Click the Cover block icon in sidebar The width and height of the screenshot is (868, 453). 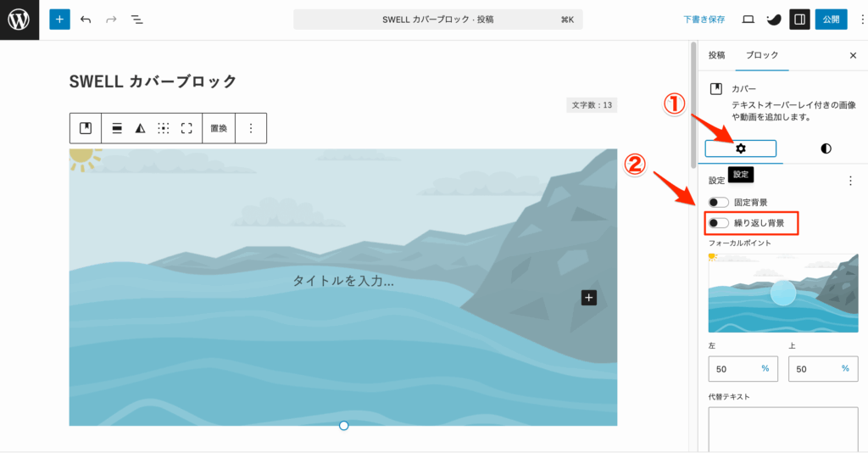click(x=716, y=88)
